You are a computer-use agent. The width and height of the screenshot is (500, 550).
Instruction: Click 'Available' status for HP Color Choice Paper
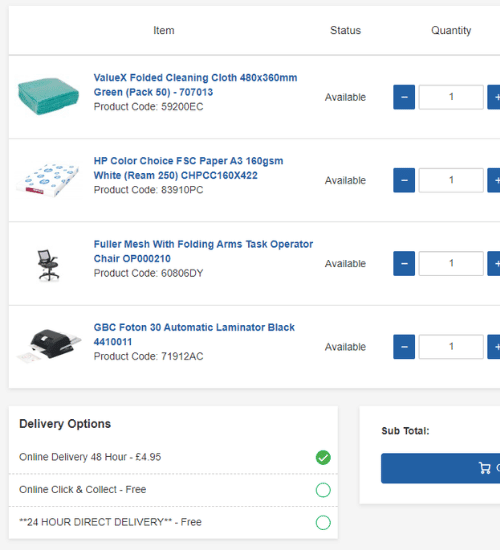[x=345, y=180]
